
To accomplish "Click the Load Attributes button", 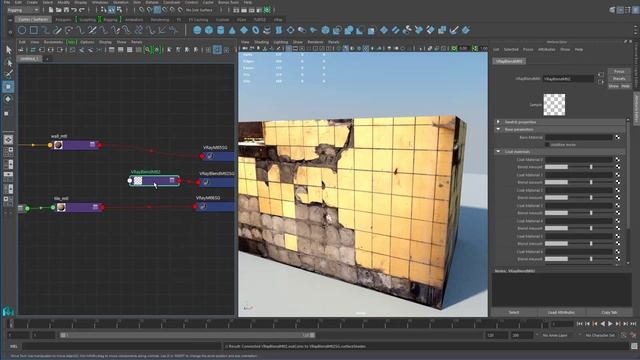I will 561,312.
